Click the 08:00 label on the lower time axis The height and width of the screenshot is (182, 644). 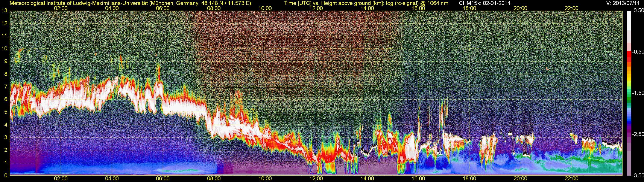pyautogui.click(x=214, y=179)
